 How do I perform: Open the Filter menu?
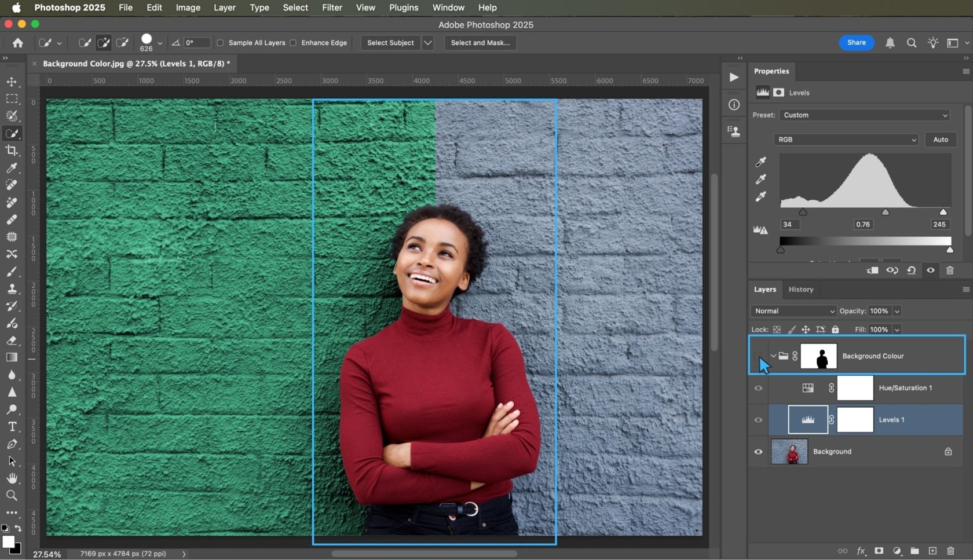tap(332, 8)
